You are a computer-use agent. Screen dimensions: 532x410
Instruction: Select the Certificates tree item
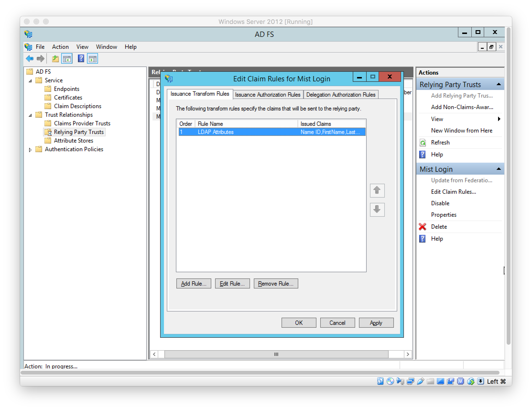68,98
